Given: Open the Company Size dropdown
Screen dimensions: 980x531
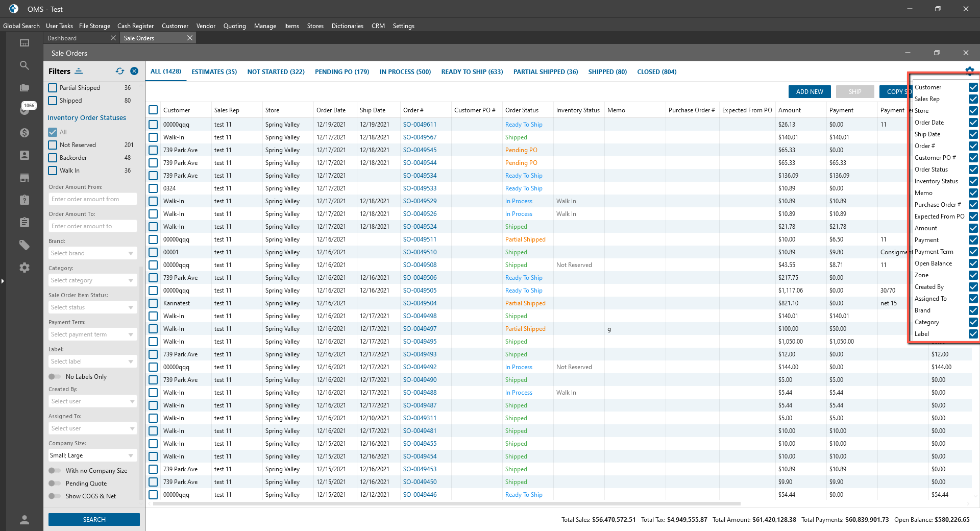Looking at the screenshot, I should [92, 455].
